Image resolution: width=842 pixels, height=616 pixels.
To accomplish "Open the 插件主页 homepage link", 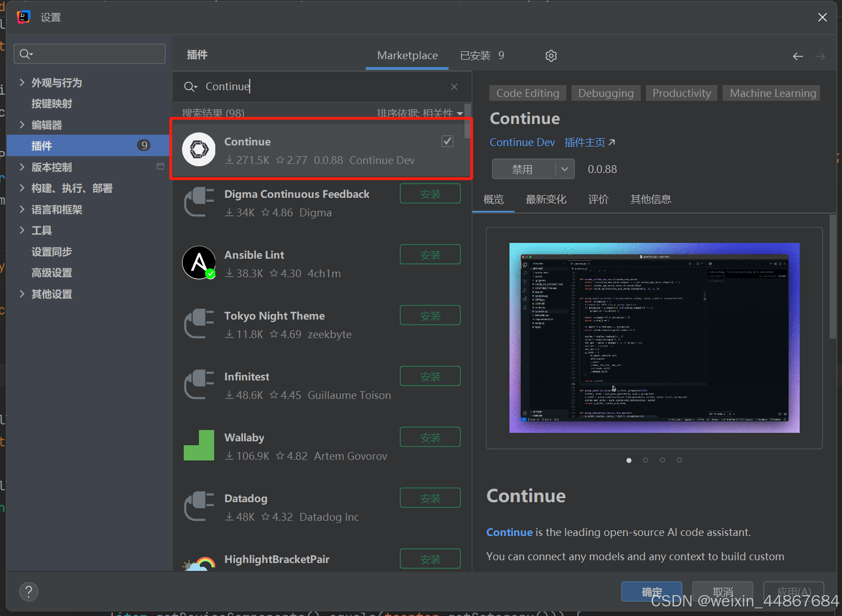I will pos(590,143).
